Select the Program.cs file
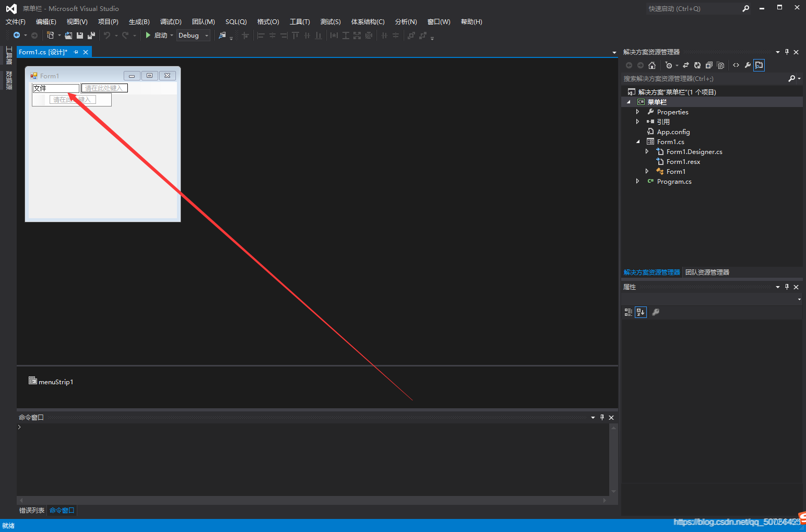Viewport: 806px width, 532px height. 674,181
